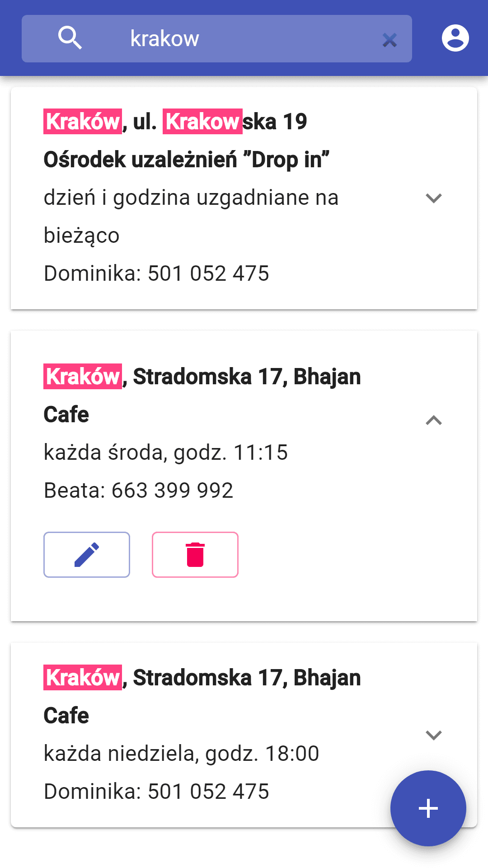Expand the Ośrodek uzależnień Drop in card
This screenshot has width=488, height=868.
pyautogui.click(x=433, y=198)
